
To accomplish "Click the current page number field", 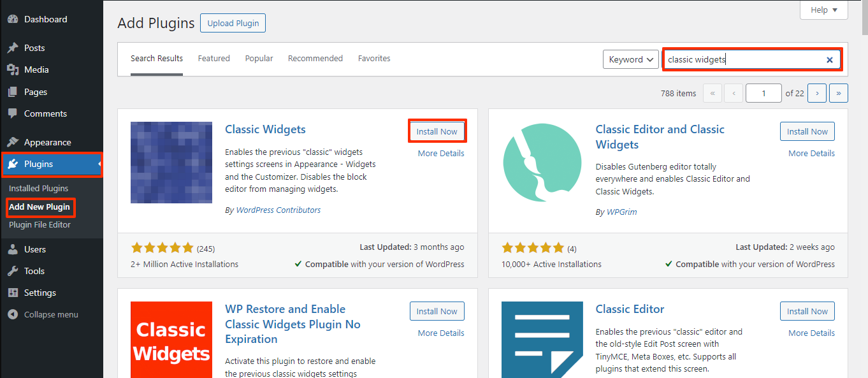I will 763,93.
